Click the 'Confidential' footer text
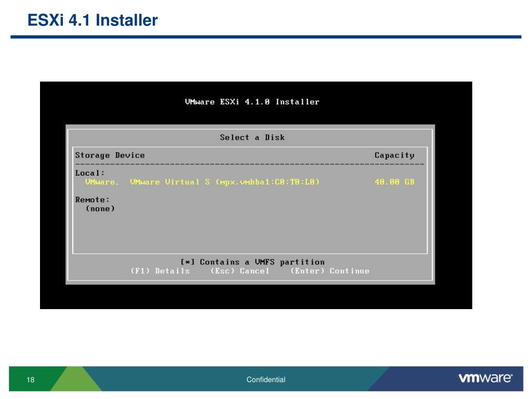The width and height of the screenshot is (532, 399). click(265, 380)
